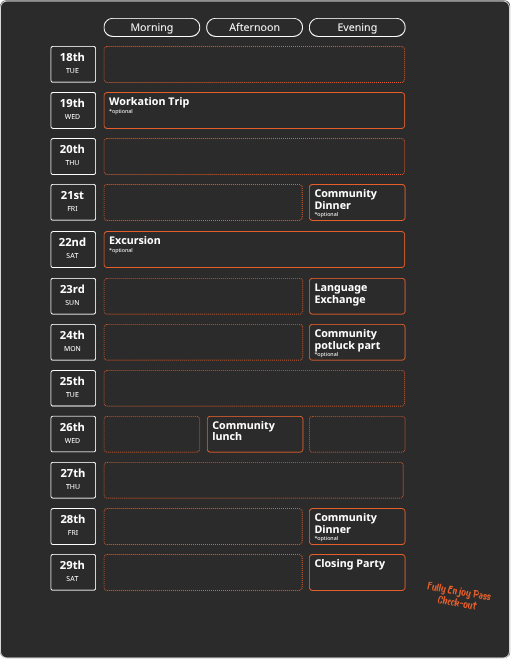Select the 18th TUE date box

click(x=73, y=64)
